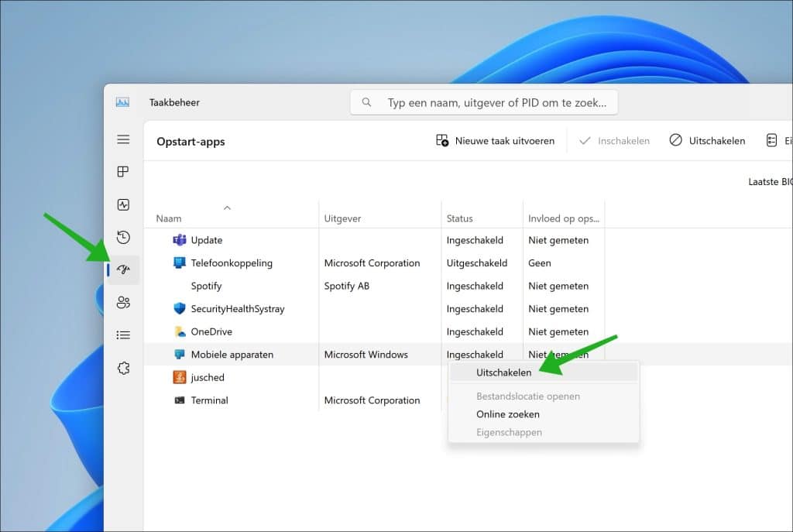Image resolution: width=793 pixels, height=532 pixels.
Task: Select the Telefoonkoppeling row name
Action: pyautogui.click(x=232, y=263)
